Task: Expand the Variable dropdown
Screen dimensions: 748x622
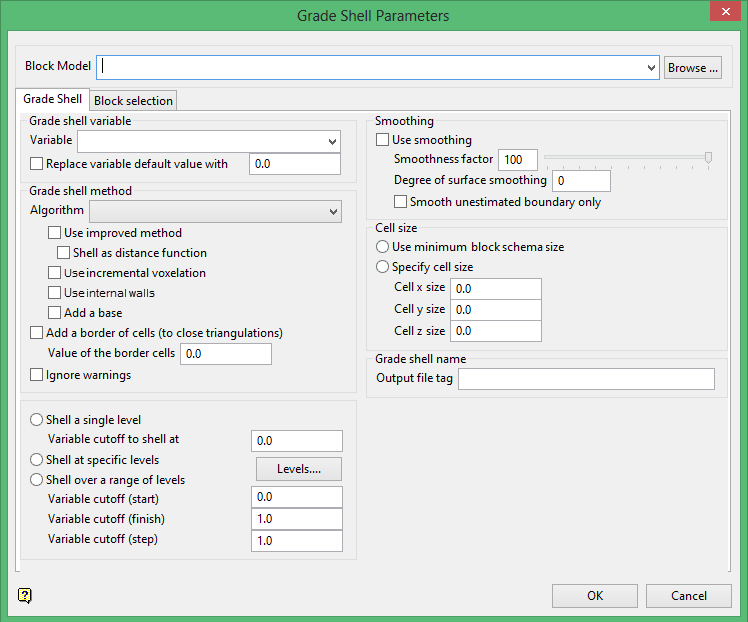Action: tap(332, 142)
